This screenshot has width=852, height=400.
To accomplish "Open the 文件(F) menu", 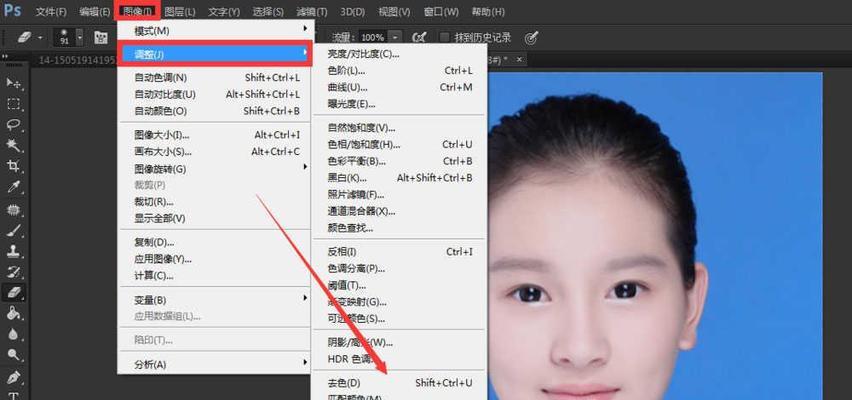I will tap(51, 11).
